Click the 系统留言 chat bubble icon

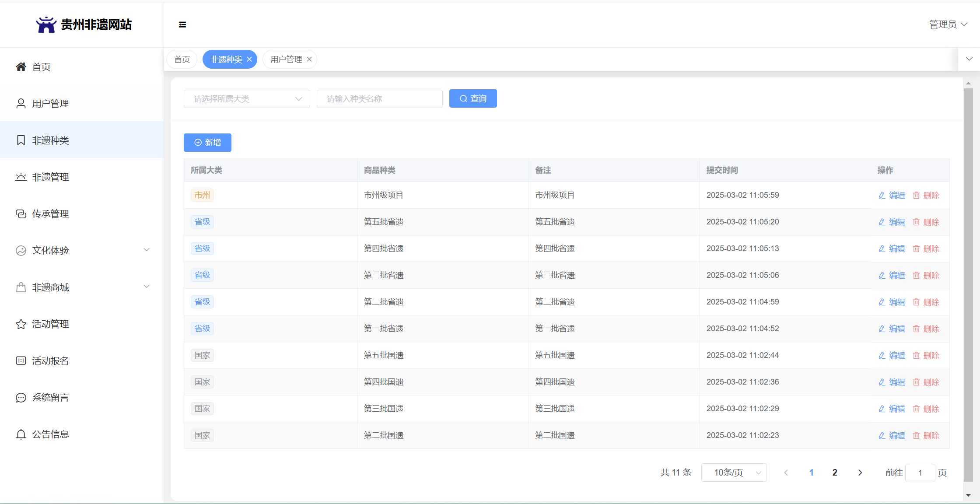(21, 398)
